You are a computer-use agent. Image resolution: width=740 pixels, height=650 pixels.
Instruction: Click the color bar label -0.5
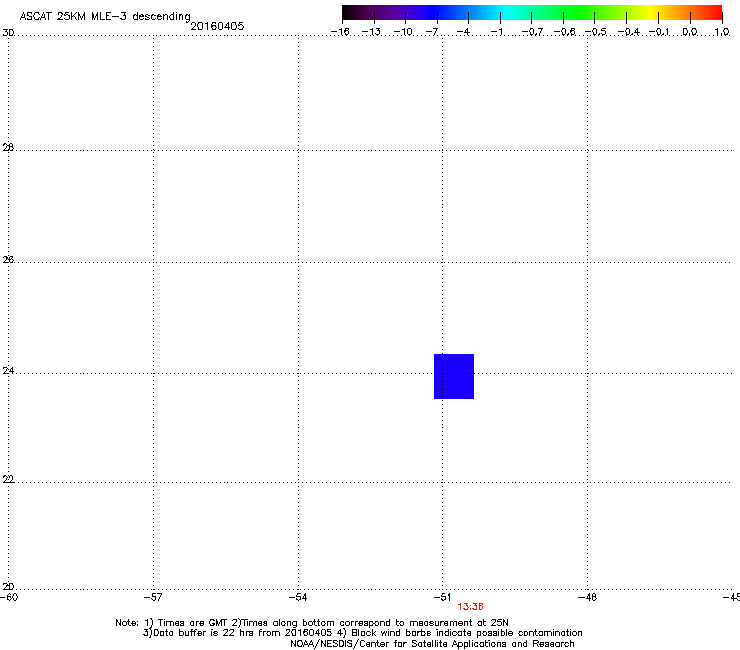(596, 32)
